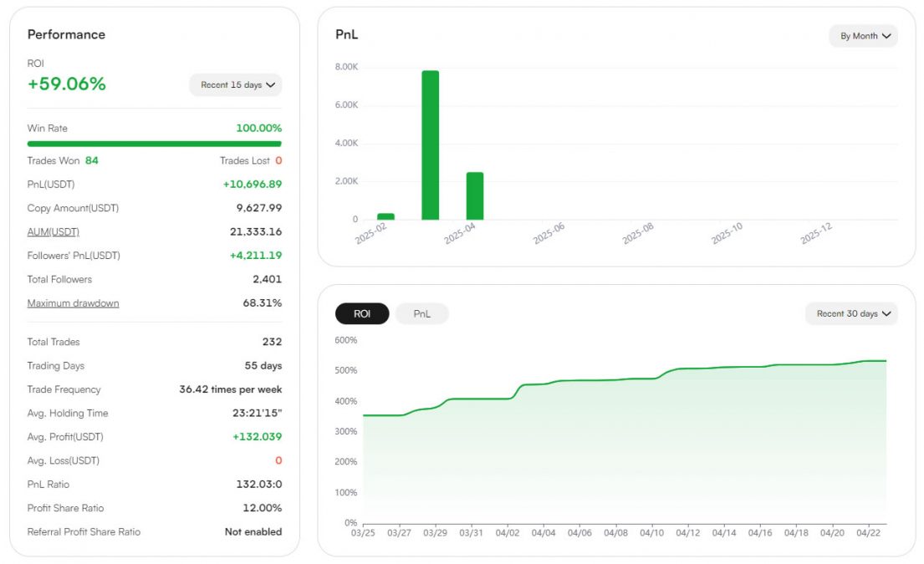The height and width of the screenshot is (564, 924).
Task: Click the win rate progress bar
Action: [x=155, y=144]
